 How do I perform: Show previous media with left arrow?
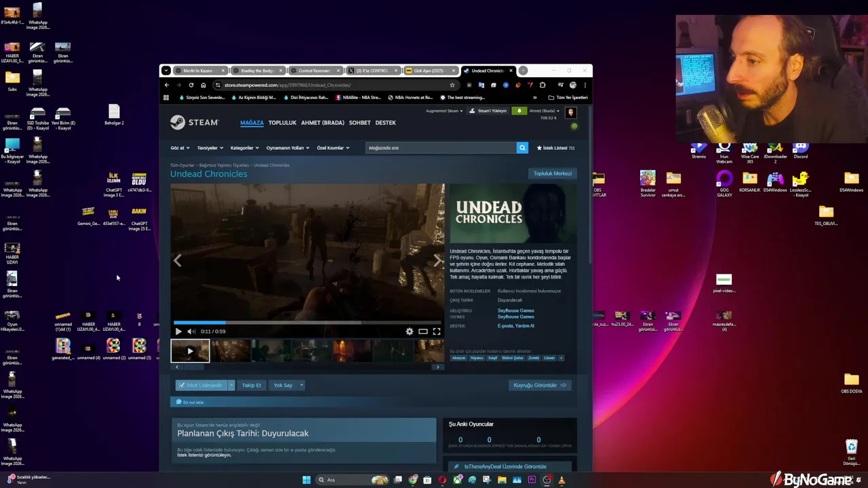click(x=178, y=260)
